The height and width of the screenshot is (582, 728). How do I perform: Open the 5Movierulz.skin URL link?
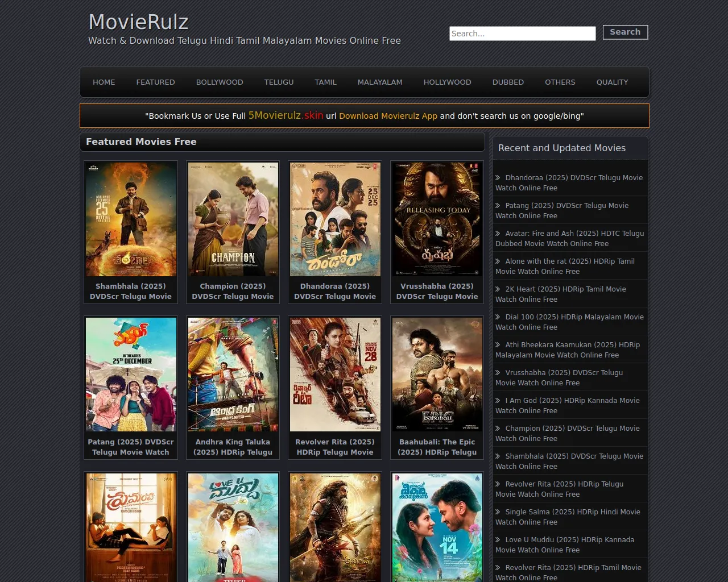pyautogui.click(x=286, y=115)
